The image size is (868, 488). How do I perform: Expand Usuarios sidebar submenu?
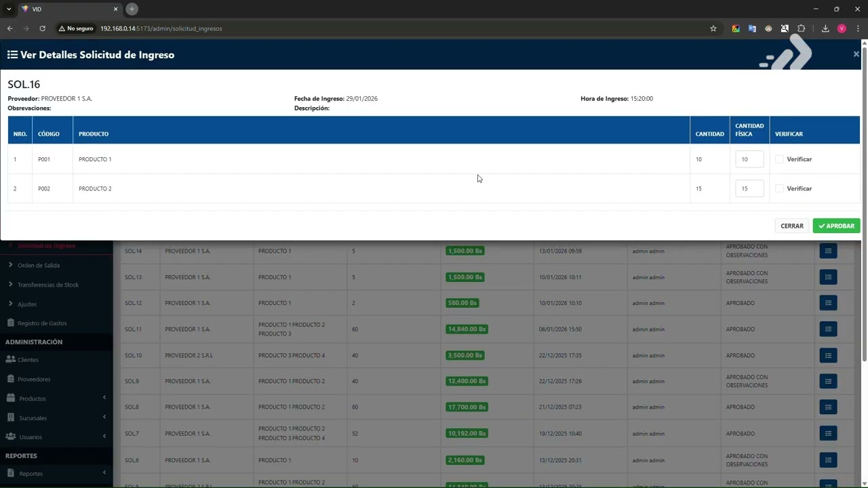click(56, 437)
